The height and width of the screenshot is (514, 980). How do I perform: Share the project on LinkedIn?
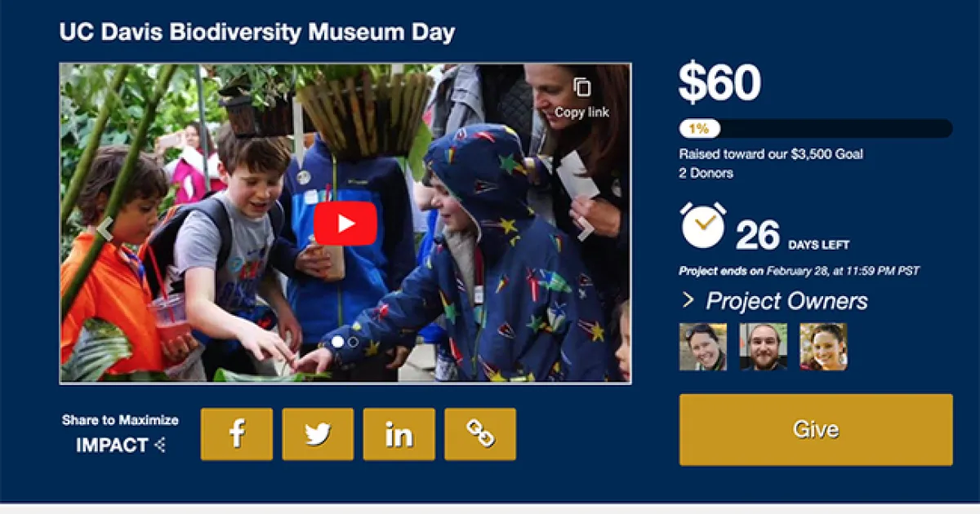399,434
